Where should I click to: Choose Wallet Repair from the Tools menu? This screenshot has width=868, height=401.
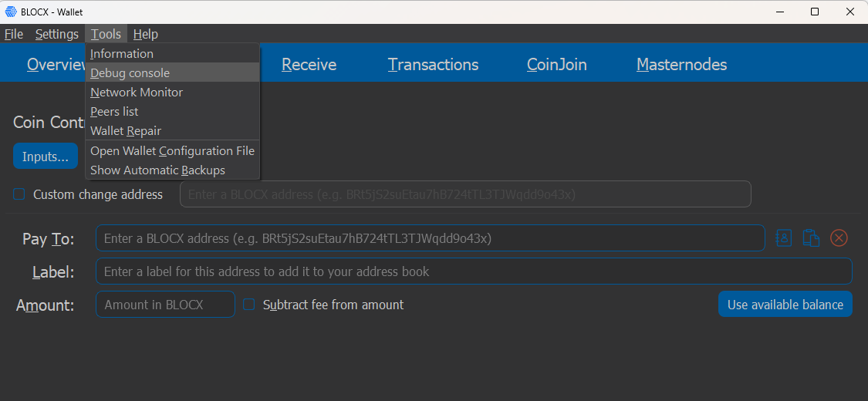[x=172, y=131]
